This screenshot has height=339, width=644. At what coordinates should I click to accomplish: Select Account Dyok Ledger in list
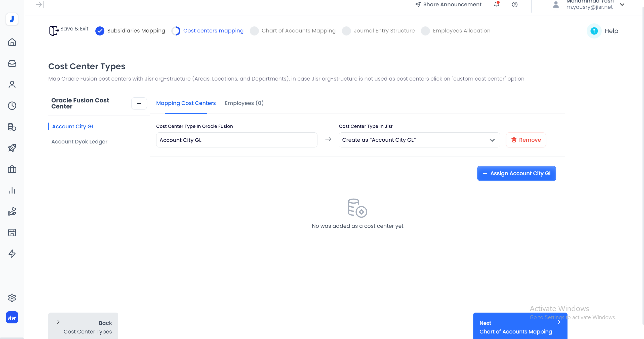pyautogui.click(x=79, y=142)
